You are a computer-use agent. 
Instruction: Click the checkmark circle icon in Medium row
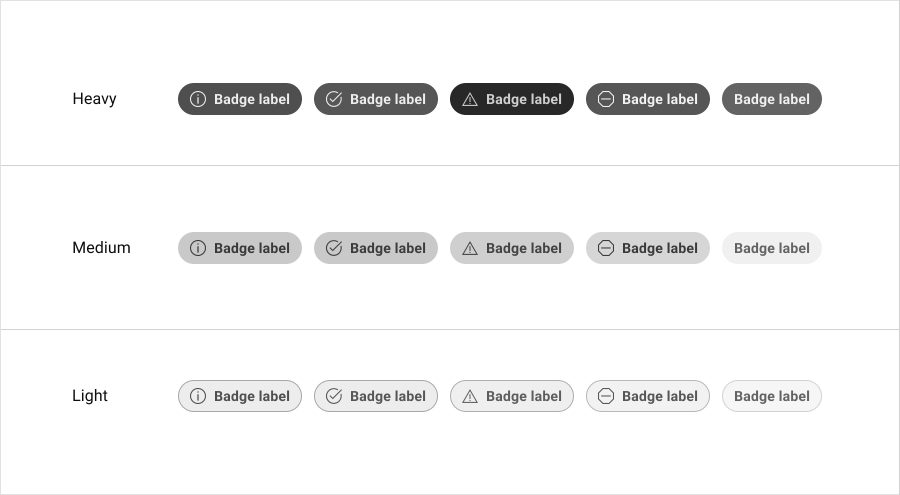tap(334, 248)
